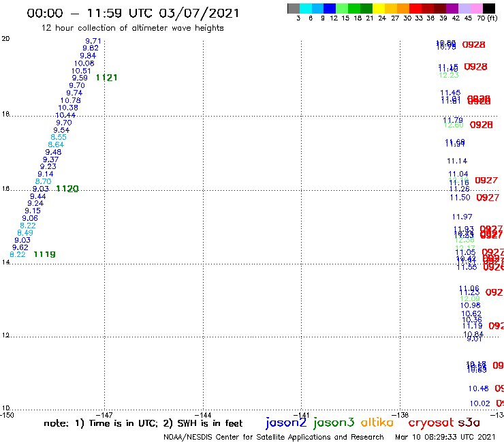Click the latitude 14 axis label
The height and width of the screenshot is (443, 504).
point(5,262)
